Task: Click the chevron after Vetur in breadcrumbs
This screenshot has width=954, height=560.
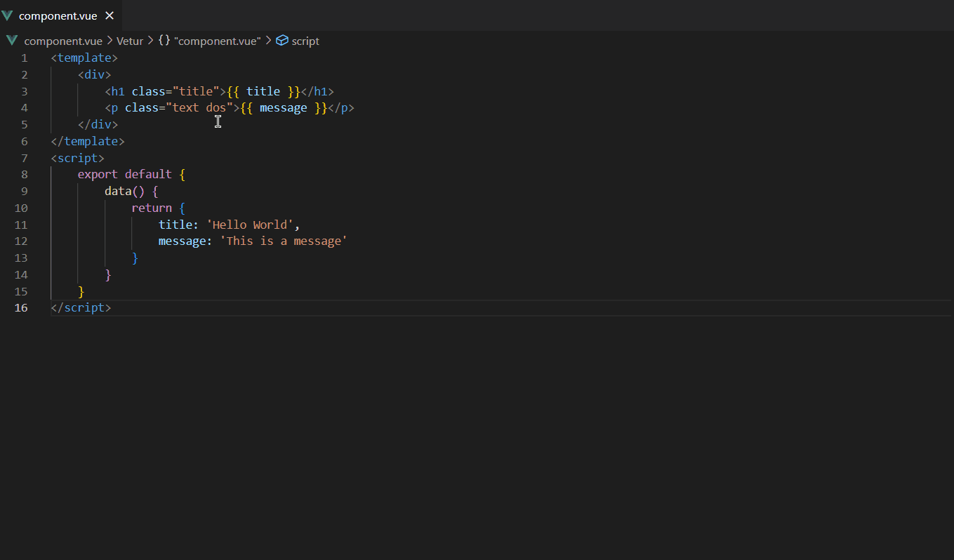Action: click(x=150, y=40)
